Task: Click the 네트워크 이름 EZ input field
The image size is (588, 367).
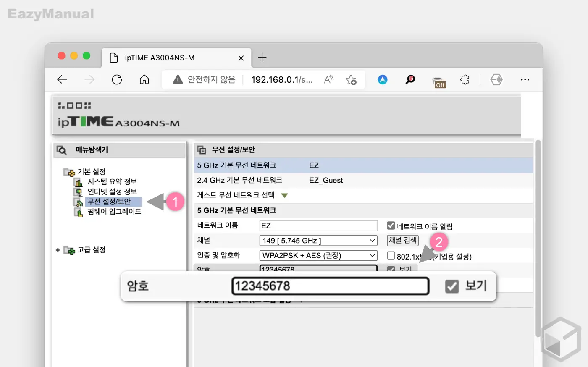Action: point(318,226)
